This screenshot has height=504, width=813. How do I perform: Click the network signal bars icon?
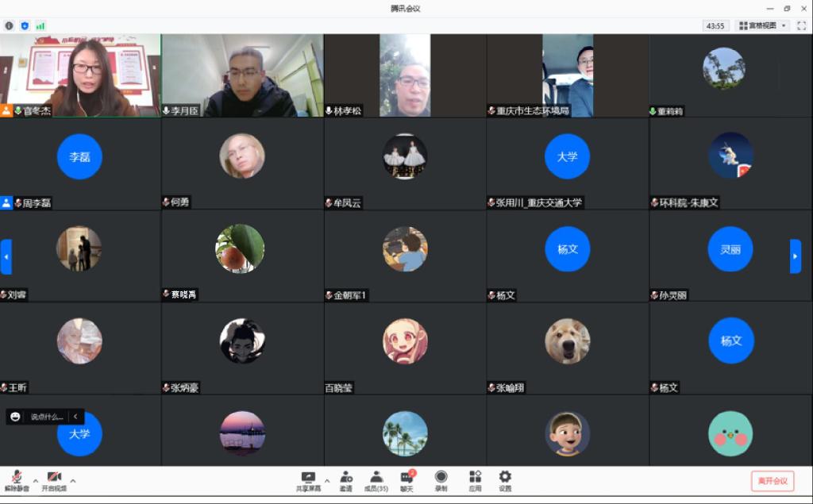[x=40, y=25]
